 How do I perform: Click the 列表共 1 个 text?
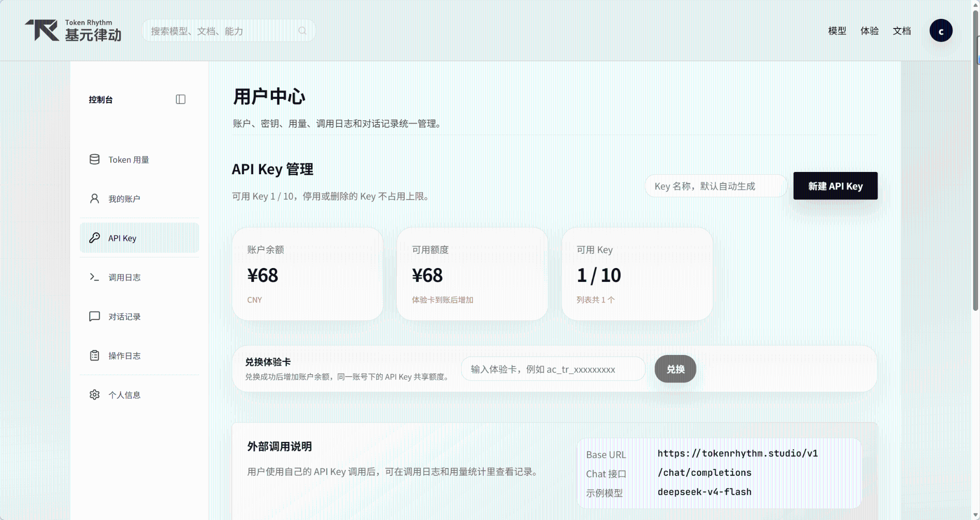(x=596, y=300)
